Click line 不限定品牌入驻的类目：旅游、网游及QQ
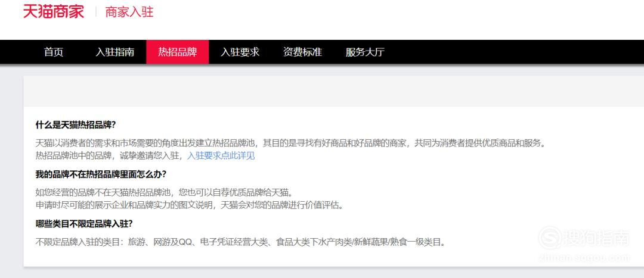The height and width of the screenshot is (278, 644). pyautogui.click(x=241, y=242)
